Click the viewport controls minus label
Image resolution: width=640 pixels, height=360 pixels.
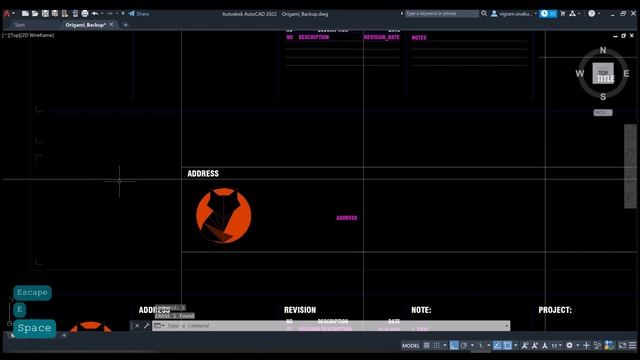[5, 35]
